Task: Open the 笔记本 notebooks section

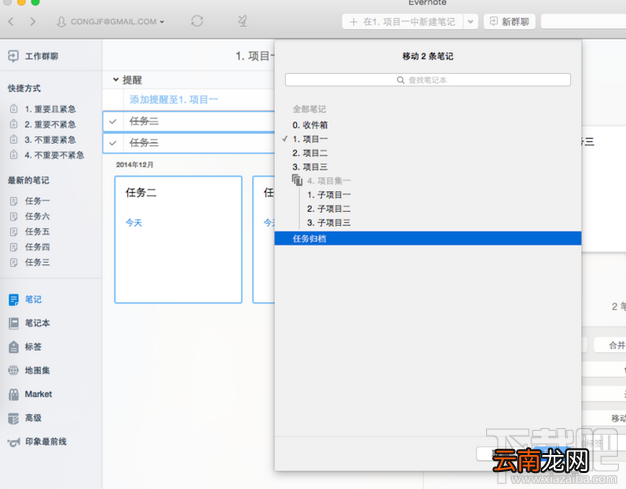Action: (x=30, y=323)
